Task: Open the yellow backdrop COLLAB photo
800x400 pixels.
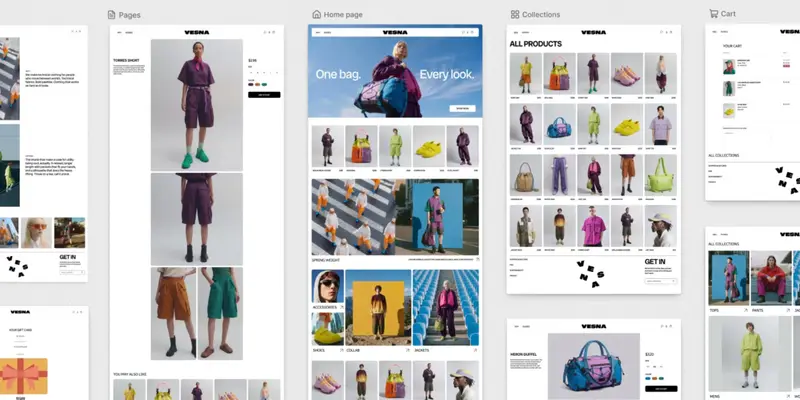Action: tap(378, 308)
